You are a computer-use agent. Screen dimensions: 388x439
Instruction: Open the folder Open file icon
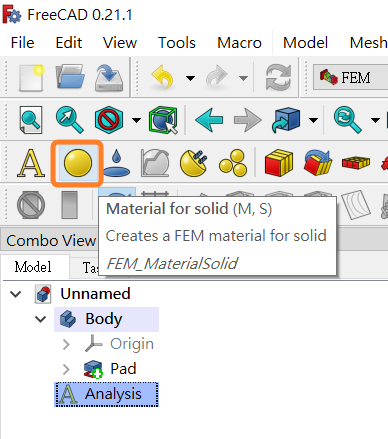coord(70,77)
